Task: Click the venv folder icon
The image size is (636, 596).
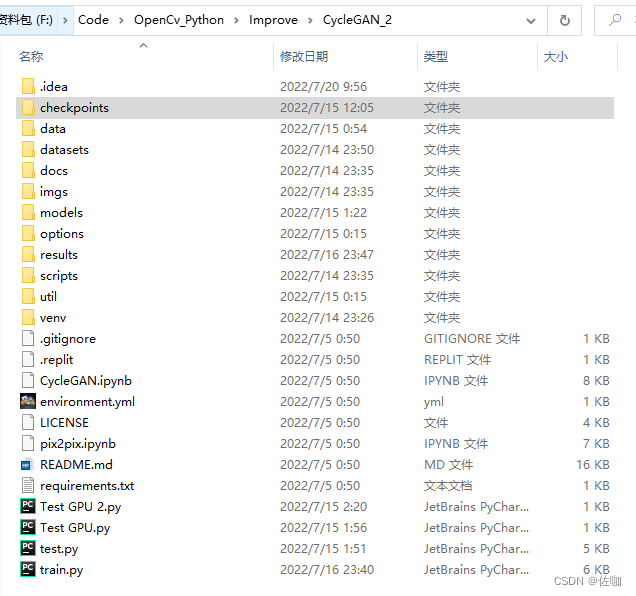Action: pos(28,318)
